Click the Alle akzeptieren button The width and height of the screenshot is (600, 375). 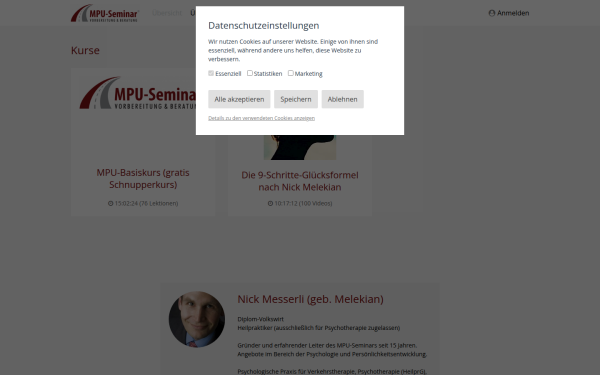click(x=239, y=99)
